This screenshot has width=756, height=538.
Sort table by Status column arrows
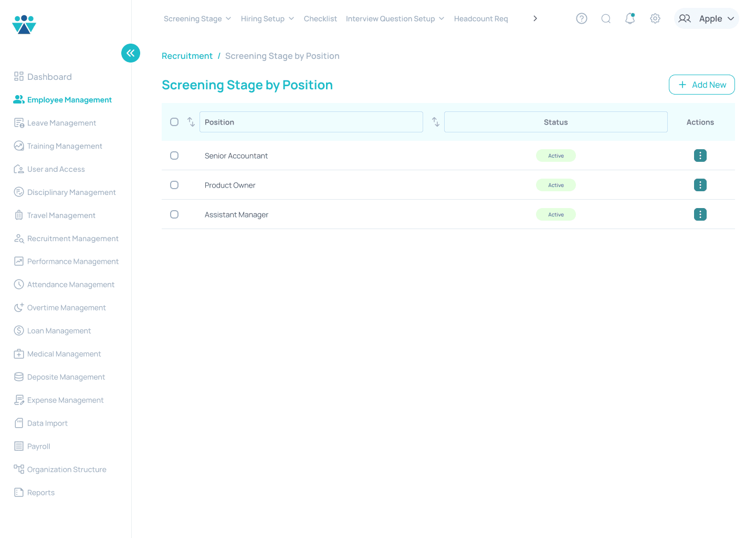pyautogui.click(x=436, y=122)
